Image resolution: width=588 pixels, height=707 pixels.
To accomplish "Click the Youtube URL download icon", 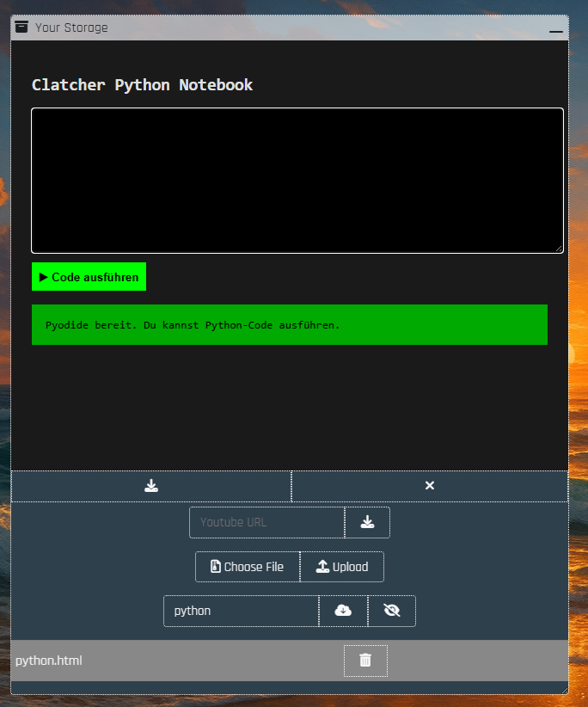I will pos(367,523).
